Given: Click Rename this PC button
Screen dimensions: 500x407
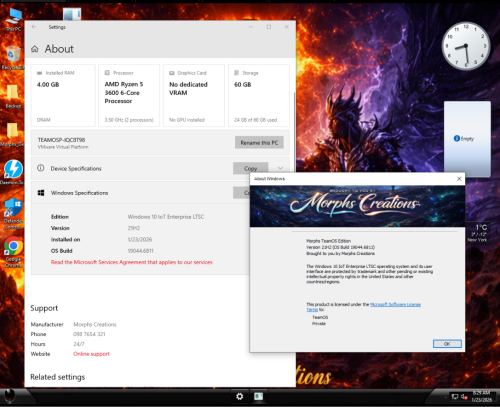Looking at the screenshot, I should 259,142.
